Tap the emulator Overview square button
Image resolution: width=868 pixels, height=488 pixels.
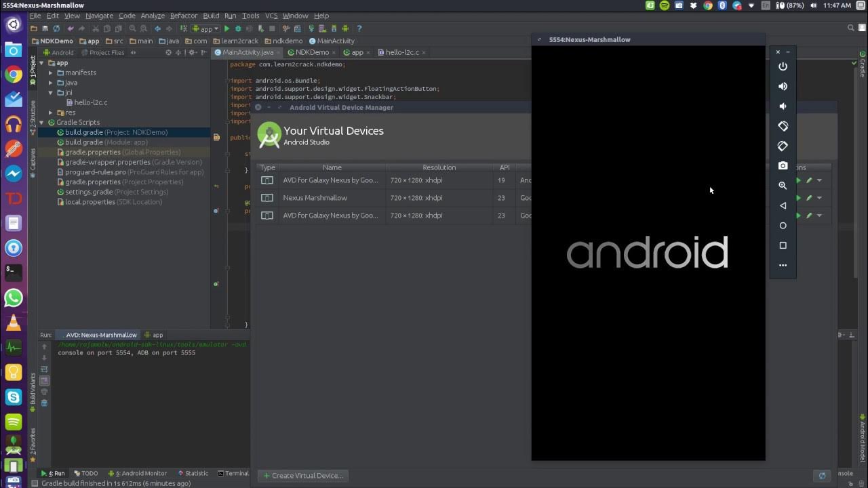coord(783,245)
